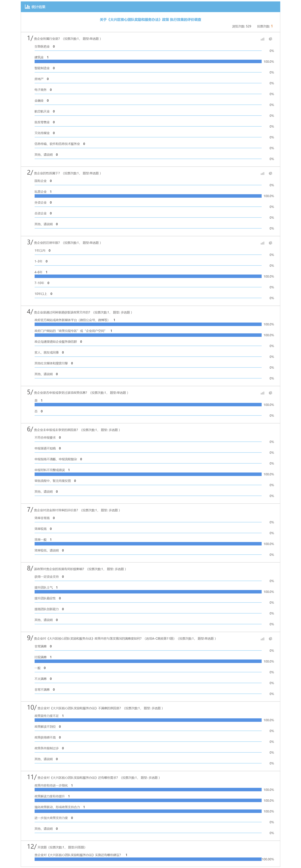Screen dimensions: 301x868
Task: Show bar chart for question 1 industry
Action: pos(262,39)
